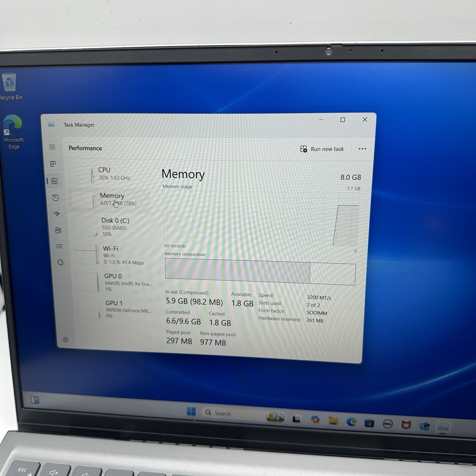Click the Speed 3200 MT/s value

point(319,297)
